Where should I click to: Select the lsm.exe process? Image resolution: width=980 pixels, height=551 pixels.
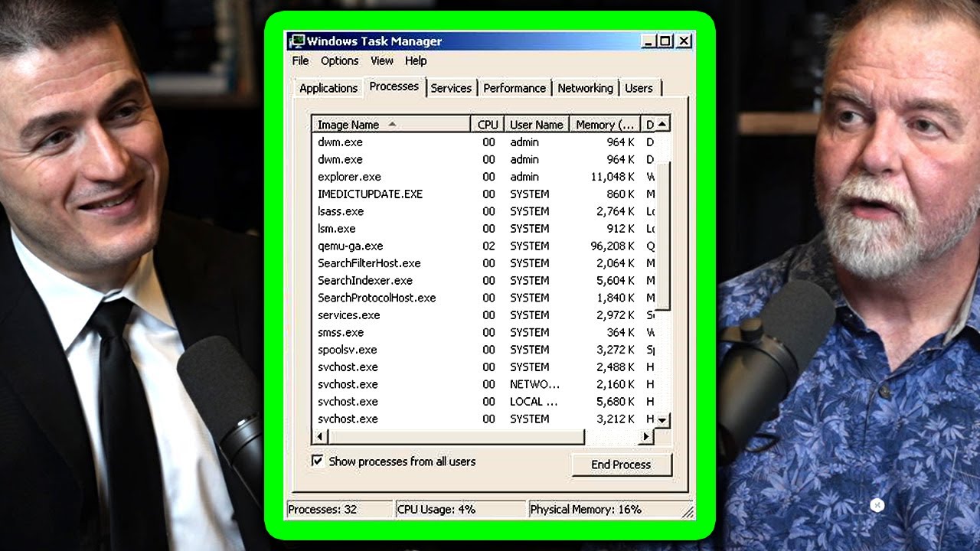point(484,229)
